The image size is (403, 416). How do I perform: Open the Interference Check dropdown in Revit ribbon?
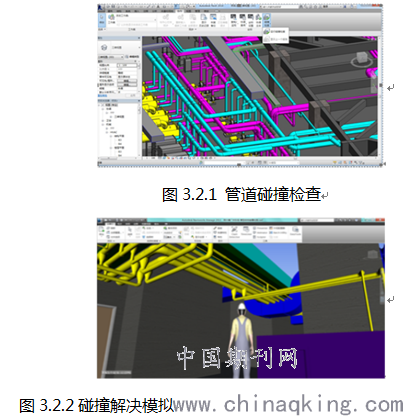pyautogui.click(x=267, y=20)
